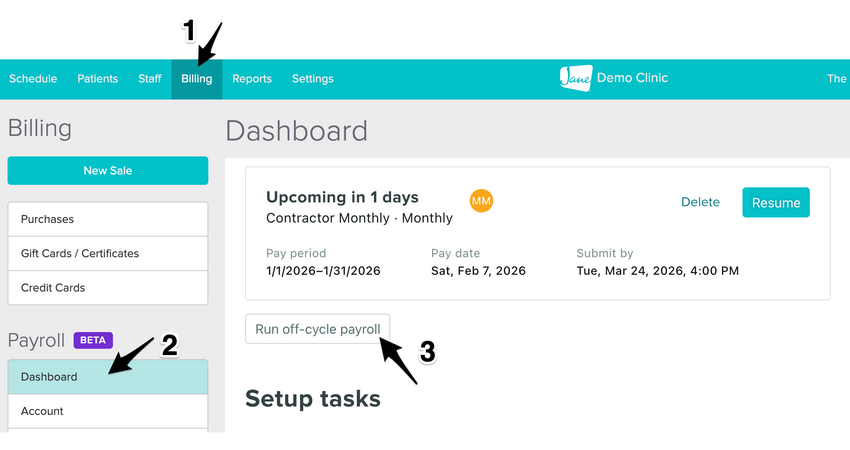Run an off-cycle payroll
This screenshot has height=450, width=850.
[x=318, y=329]
